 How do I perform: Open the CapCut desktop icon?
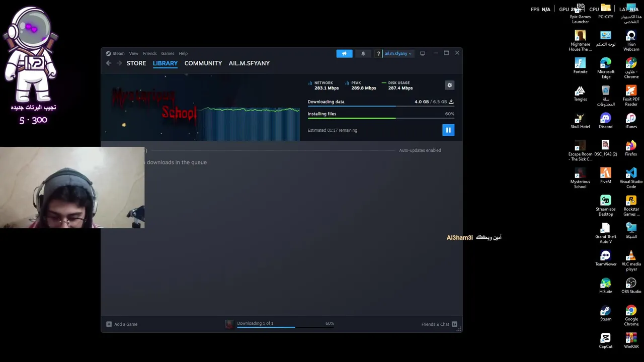[606, 341]
